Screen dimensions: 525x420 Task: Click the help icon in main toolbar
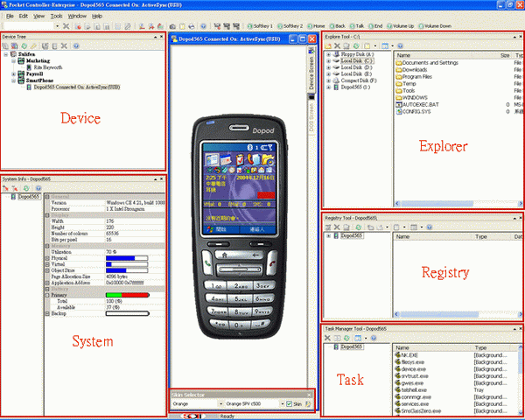pyautogui.click(x=203, y=26)
